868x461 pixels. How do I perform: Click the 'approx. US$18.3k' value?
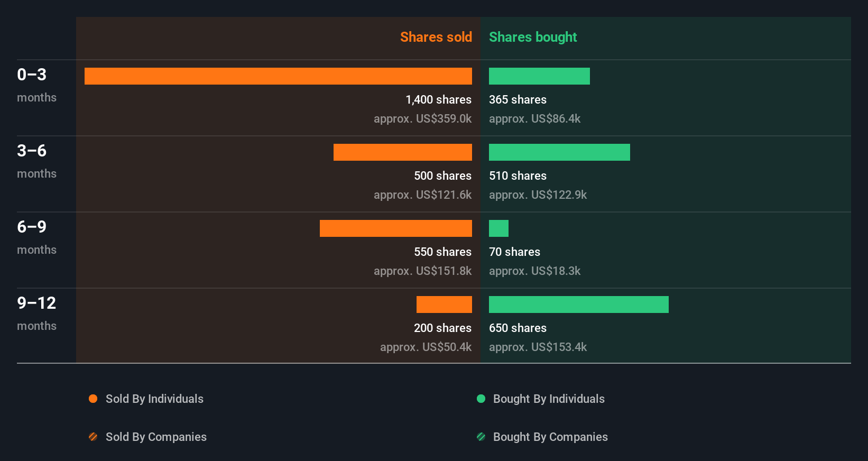pyautogui.click(x=534, y=271)
